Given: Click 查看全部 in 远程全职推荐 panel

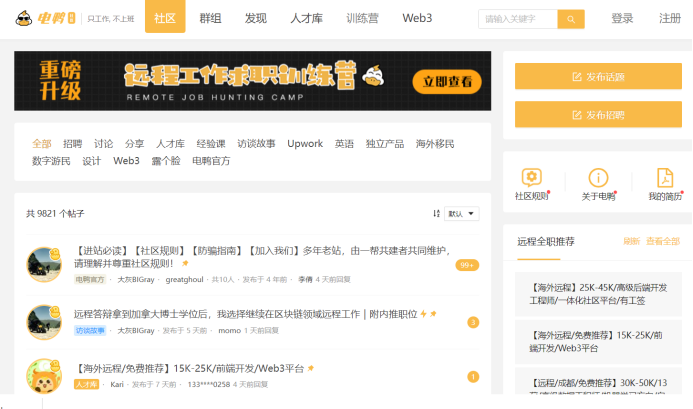Looking at the screenshot, I should pos(663,241).
